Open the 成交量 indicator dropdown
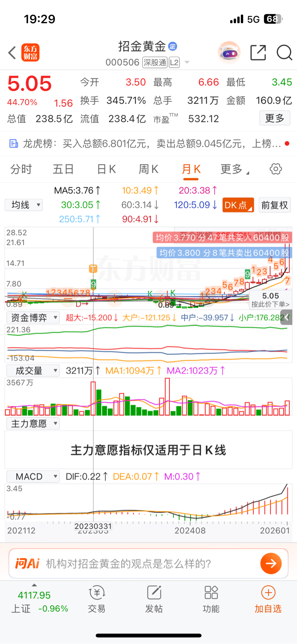The image size is (297, 644). (33, 371)
